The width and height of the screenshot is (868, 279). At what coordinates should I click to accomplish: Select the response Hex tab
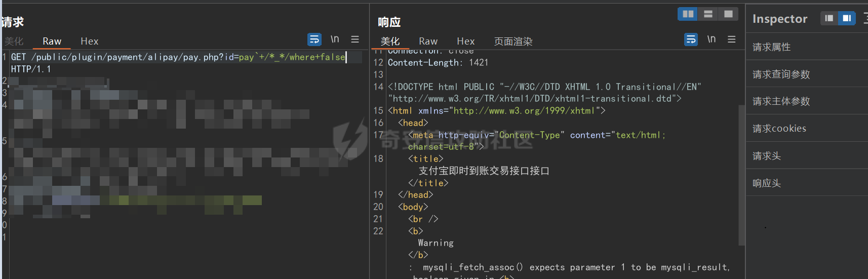(466, 42)
